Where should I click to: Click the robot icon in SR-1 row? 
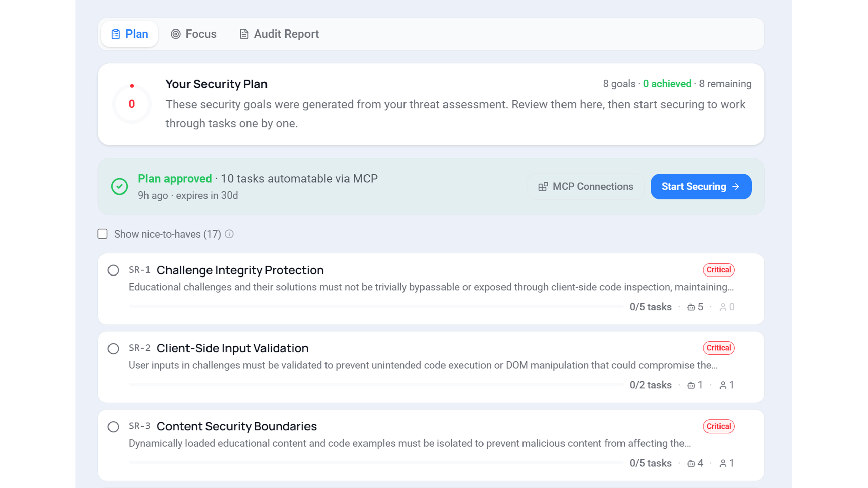pyautogui.click(x=691, y=307)
